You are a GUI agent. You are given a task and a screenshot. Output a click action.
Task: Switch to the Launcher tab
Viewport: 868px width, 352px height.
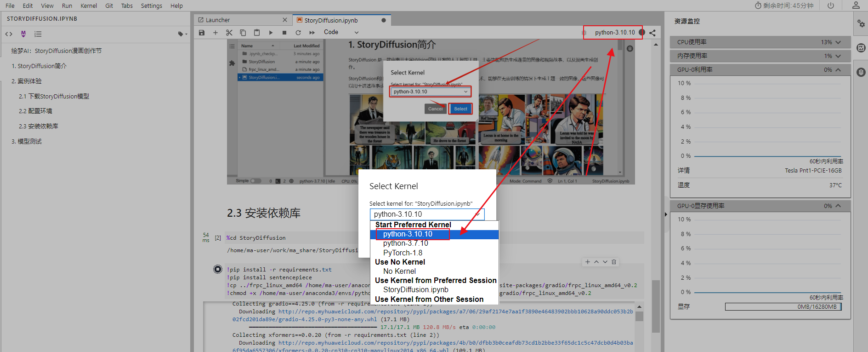click(x=243, y=20)
